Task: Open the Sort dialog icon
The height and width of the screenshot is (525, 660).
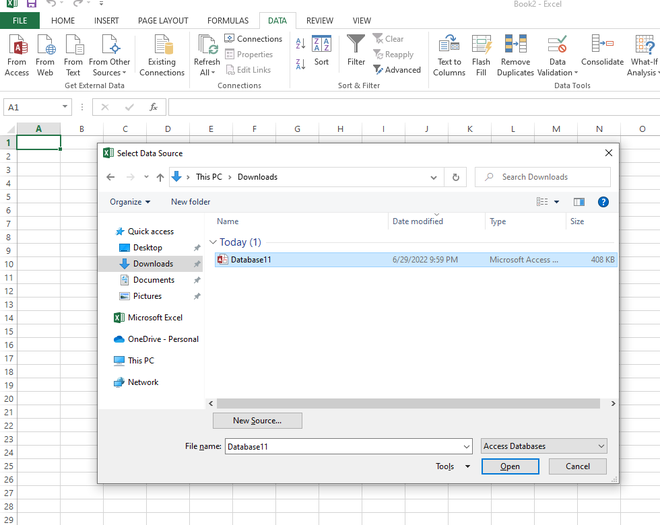Action: (322, 44)
